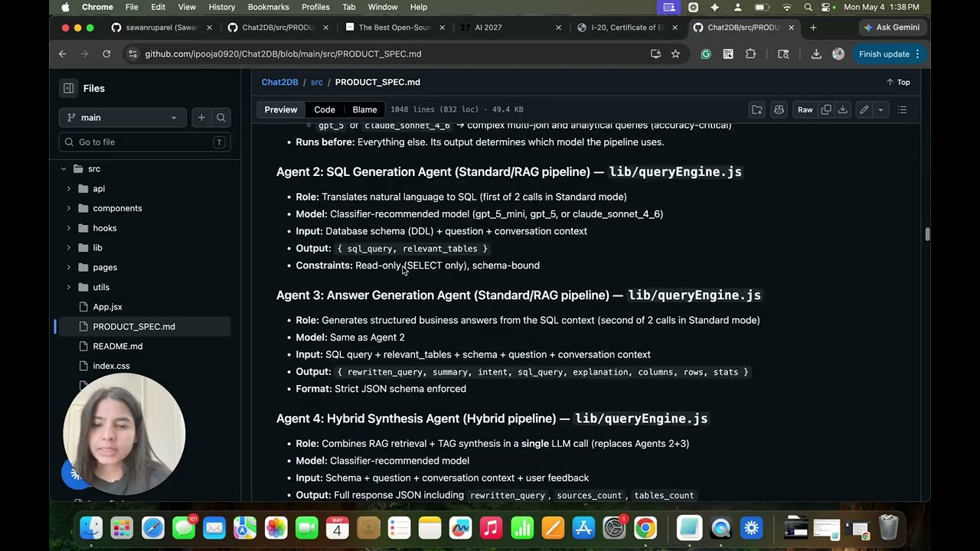Open the Bookmarks menu in menu bar
This screenshot has height=551, width=980.
click(x=268, y=7)
